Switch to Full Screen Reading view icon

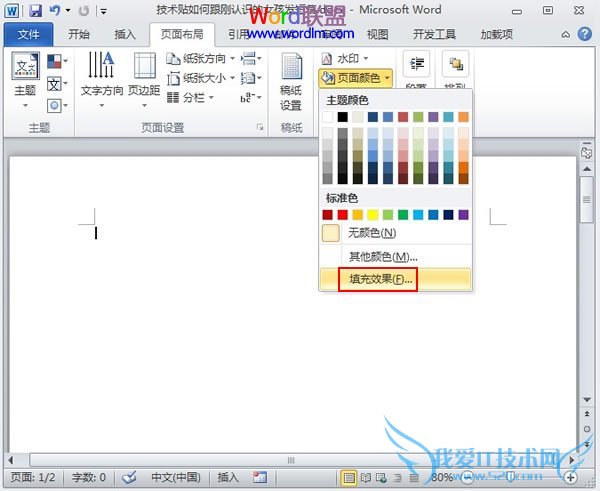[366, 478]
